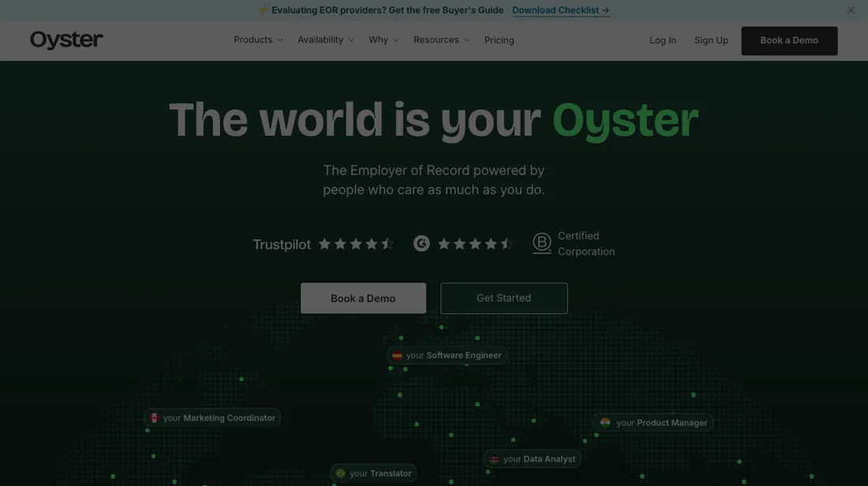Image resolution: width=868 pixels, height=486 pixels.
Task: Go to Sign Up
Action: pos(711,40)
